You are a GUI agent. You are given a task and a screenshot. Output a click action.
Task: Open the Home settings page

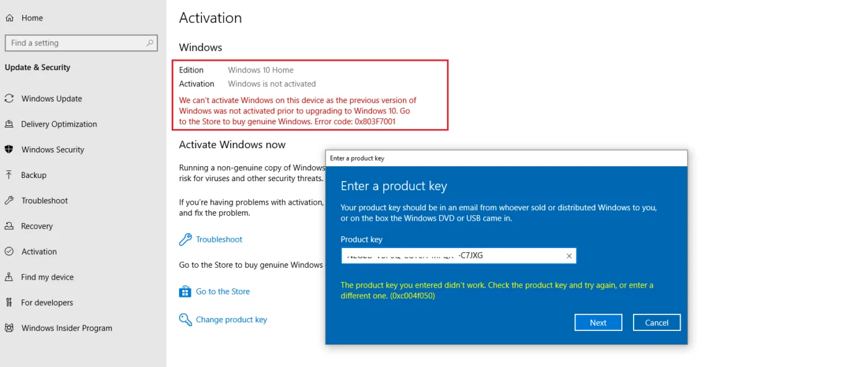[x=25, y=18]
